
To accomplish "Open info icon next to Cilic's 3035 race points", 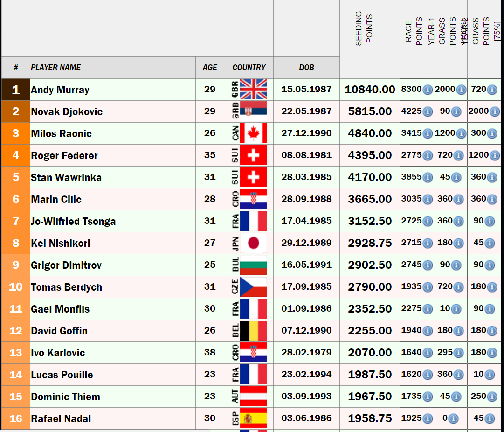I will [x=427, y=199].
